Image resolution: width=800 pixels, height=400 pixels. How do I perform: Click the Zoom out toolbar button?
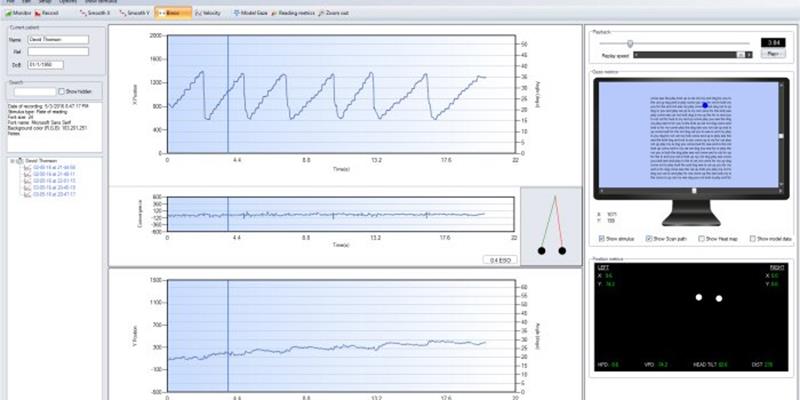tap(334, 13)
